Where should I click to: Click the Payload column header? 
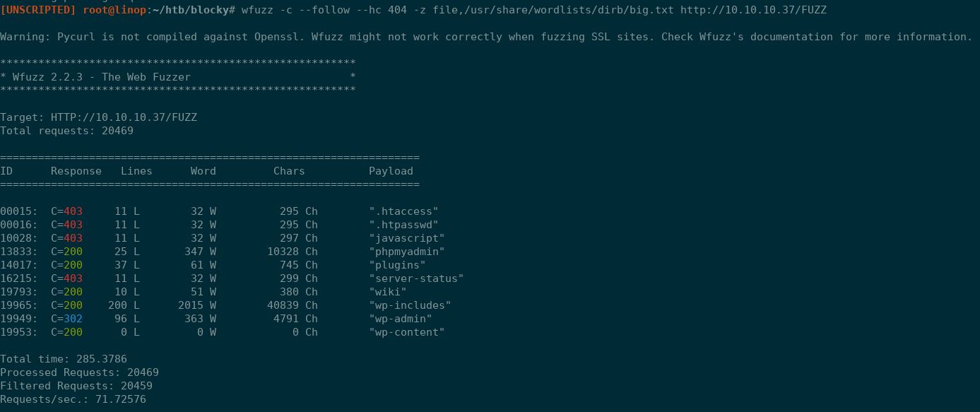pyautogui.click(x=391, y=171)
